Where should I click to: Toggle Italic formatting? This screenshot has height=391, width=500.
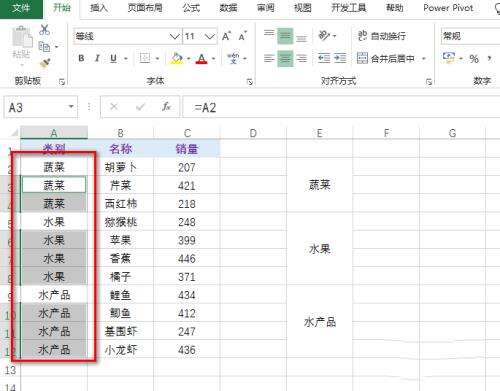[x=97, y=58]
